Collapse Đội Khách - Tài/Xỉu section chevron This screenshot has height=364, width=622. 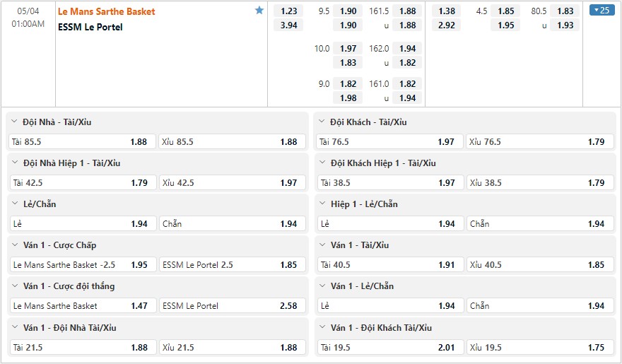point(322,122)
